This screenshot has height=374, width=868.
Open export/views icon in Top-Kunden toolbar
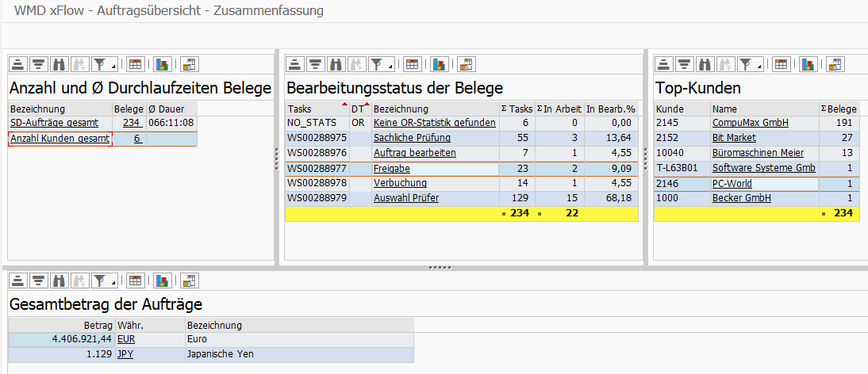836,64
